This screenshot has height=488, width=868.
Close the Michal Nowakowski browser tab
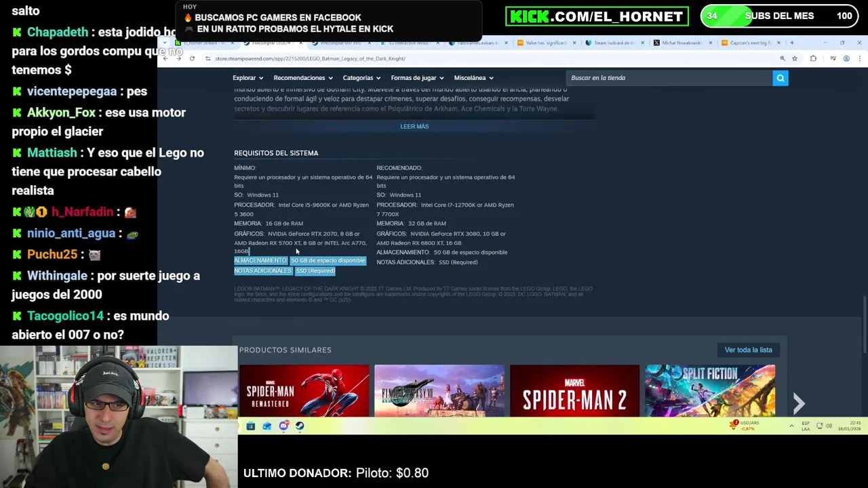tap(711, 43)
